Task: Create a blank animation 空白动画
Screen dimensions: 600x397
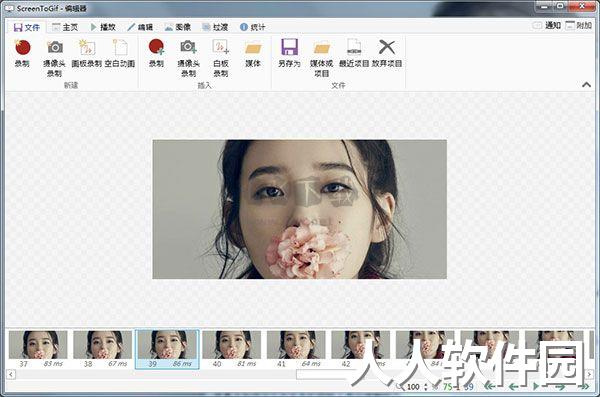Action: click(119, 53)
